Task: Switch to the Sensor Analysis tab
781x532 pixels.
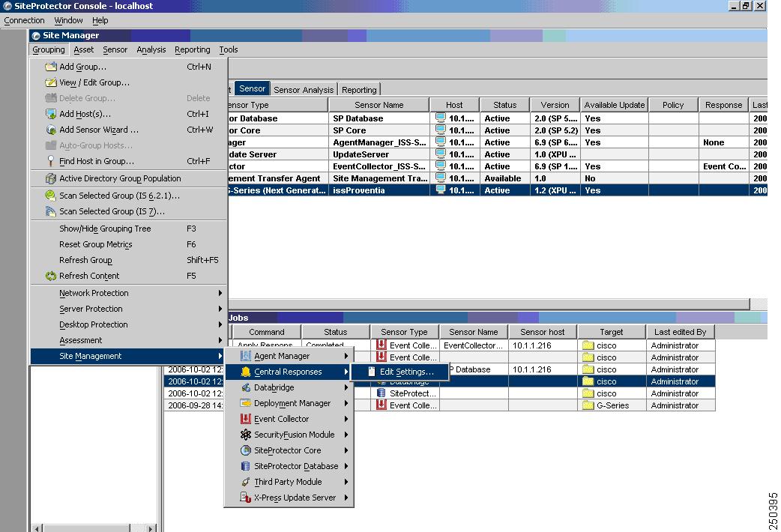Action: click(304, 90)
